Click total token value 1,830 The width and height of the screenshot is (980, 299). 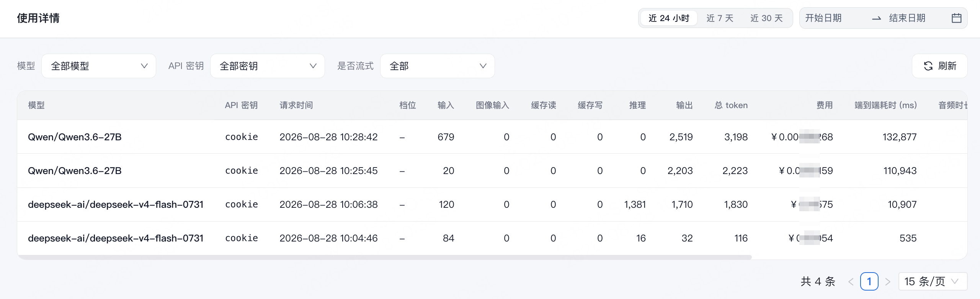tap(736, 204)
